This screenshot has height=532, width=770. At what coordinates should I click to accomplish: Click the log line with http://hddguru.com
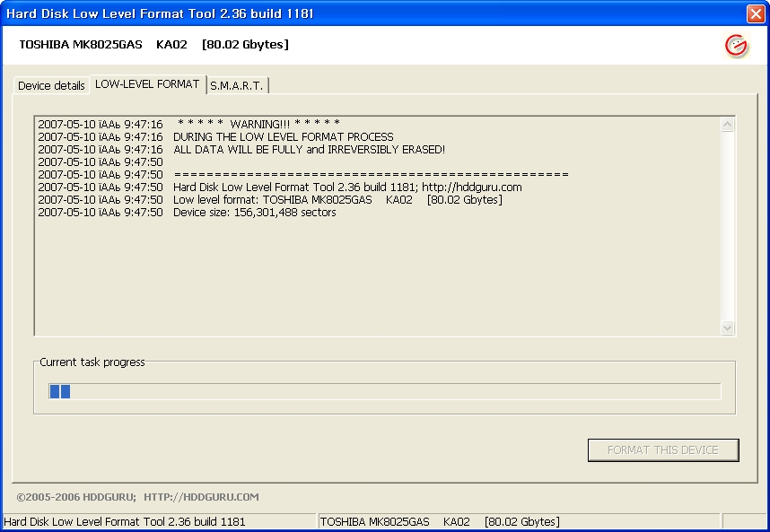click(280, 187)
